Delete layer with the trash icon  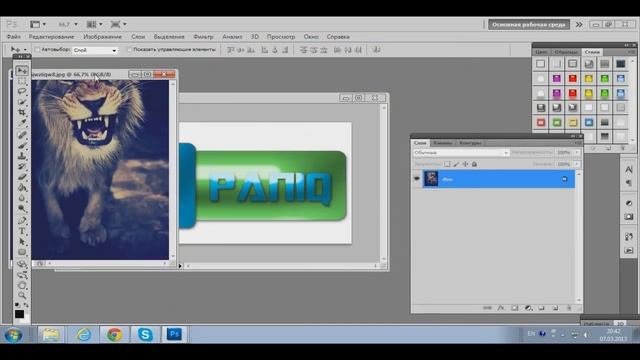click(569, 308)
